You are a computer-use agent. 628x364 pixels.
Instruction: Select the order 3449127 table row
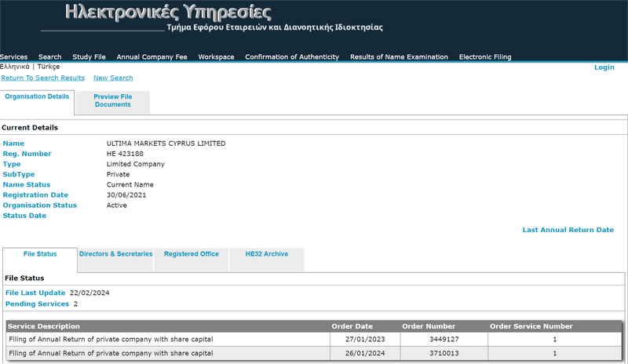(314, 339)
